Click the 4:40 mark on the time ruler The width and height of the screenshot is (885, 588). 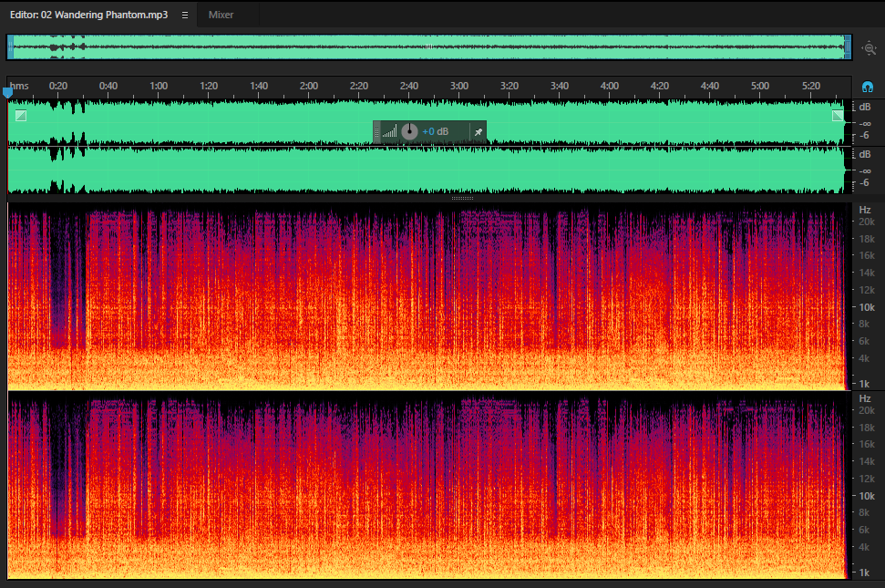(709, 86)
